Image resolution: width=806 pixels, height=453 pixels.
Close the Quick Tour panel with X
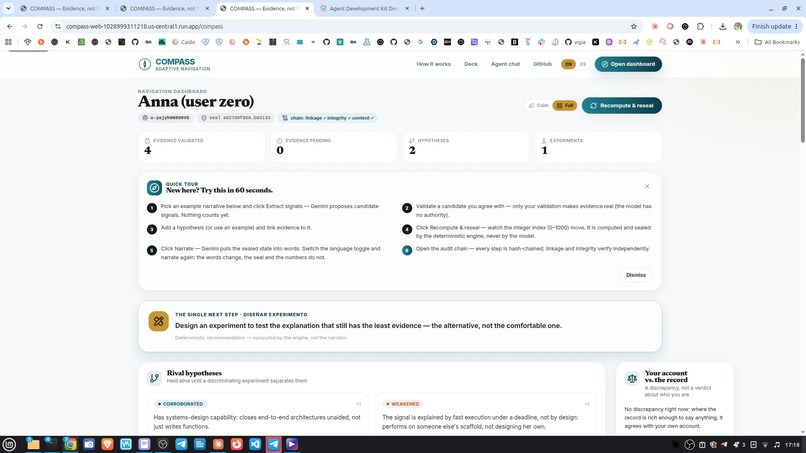[647, 186]
